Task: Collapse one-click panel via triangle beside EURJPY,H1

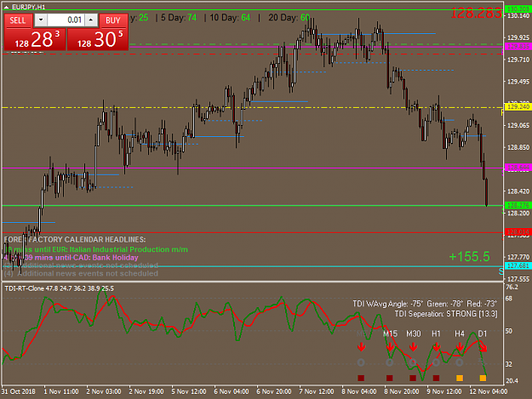Action: 7,7
